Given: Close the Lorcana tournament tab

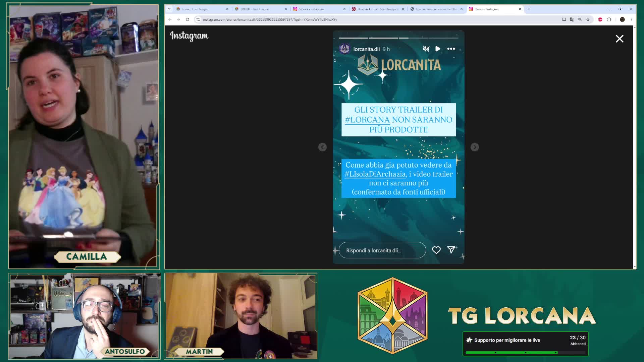Looking at the screenshot, I should coord(462,9).
